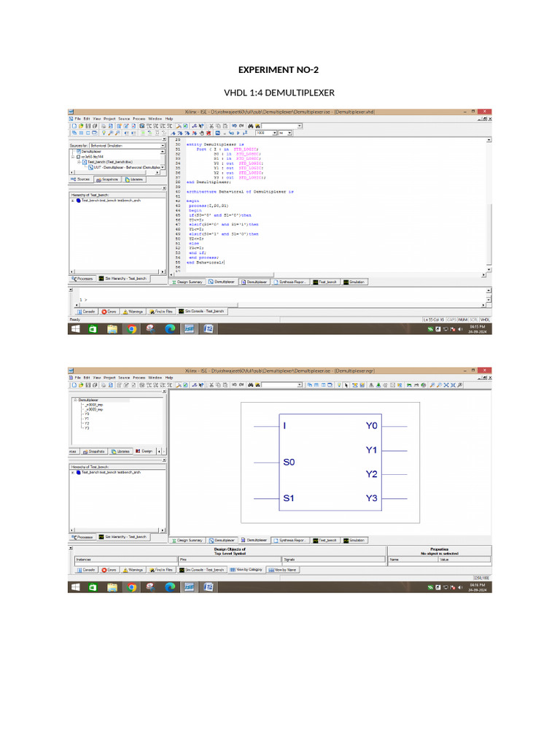Open Simulation tab in upper window
Viewport: 560px width, 747px height.
[x=354, y=282]
